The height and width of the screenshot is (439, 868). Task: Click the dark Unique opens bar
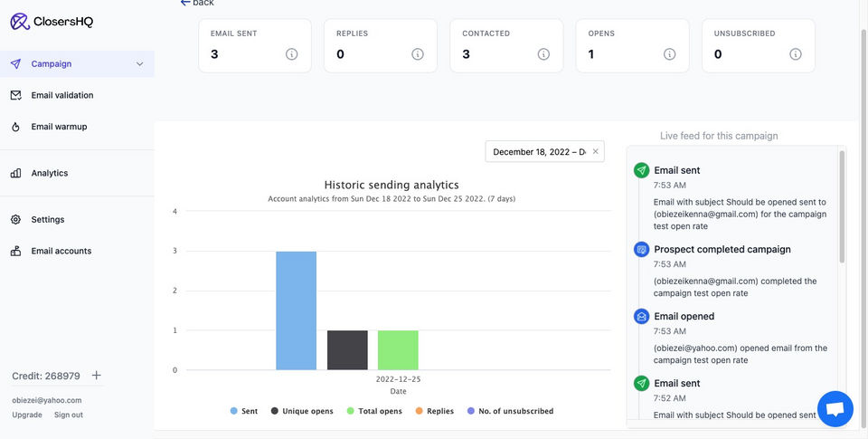tap(347, 350)
